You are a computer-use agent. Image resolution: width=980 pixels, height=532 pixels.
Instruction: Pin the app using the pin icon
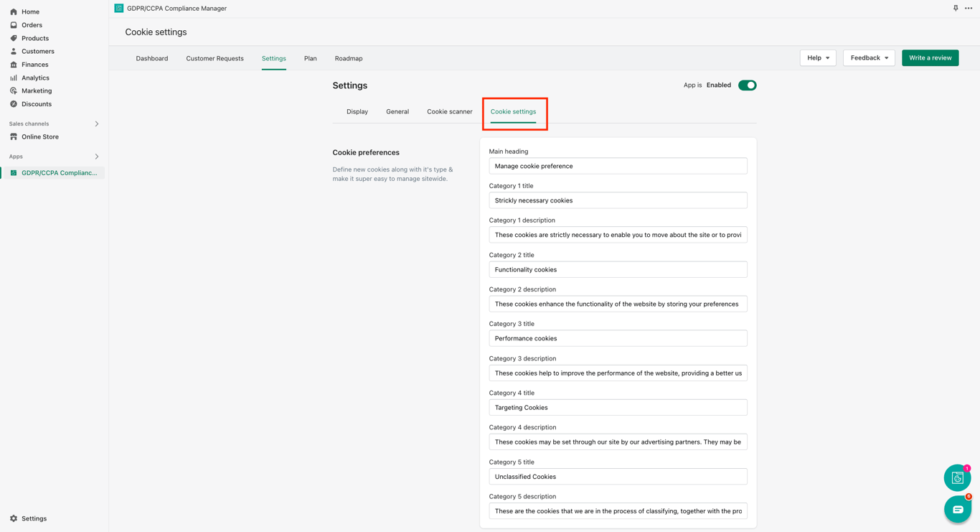[x=956, y=9]
